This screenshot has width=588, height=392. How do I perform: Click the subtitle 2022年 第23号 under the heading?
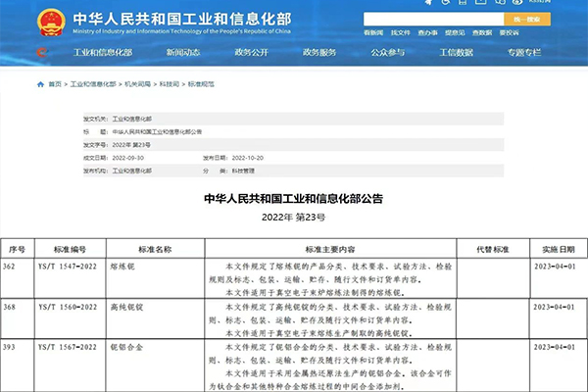point(294,218)
